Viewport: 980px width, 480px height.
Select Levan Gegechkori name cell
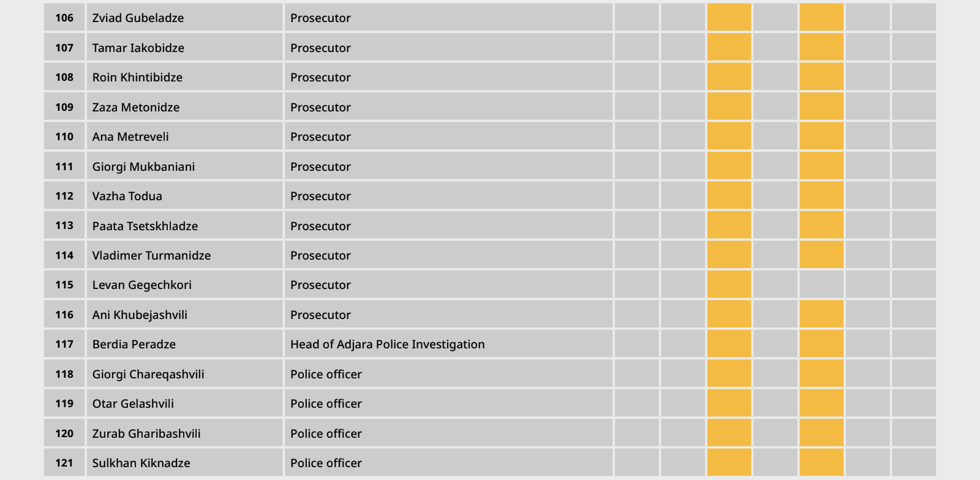coord(184,284)
